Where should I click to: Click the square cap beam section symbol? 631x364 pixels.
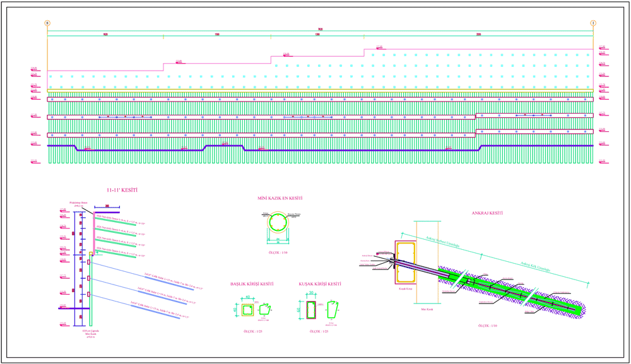click(x=248, y=309)
